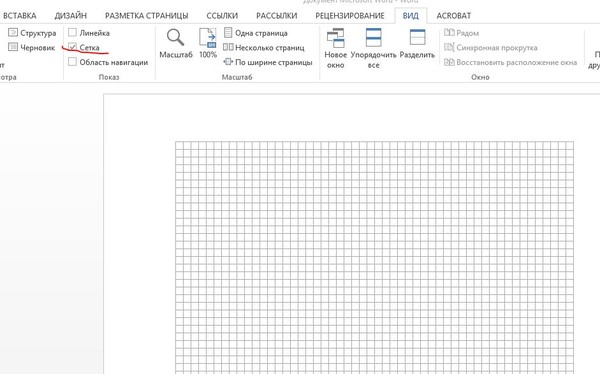Click the Синхронная прокрутка label
Viewport: 600px width, 374px height.
497,47
